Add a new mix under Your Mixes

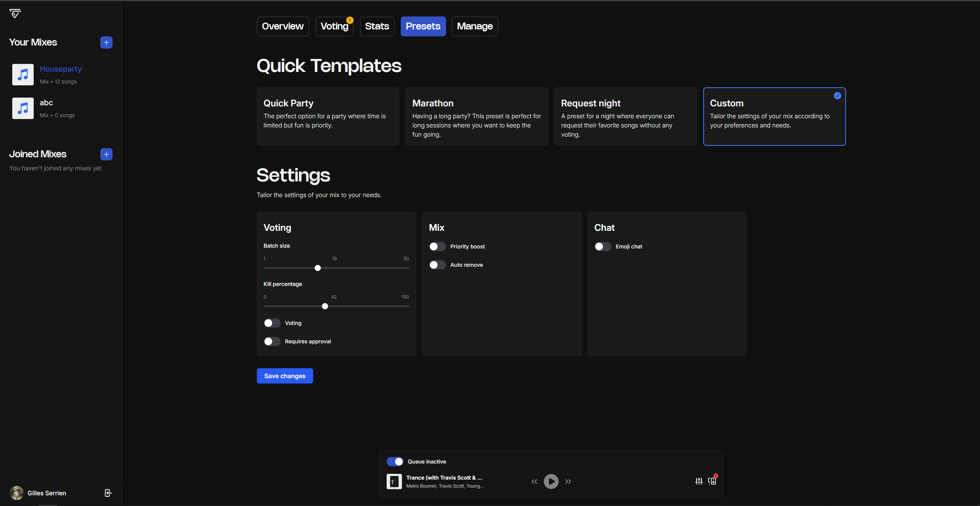(106, 42)
